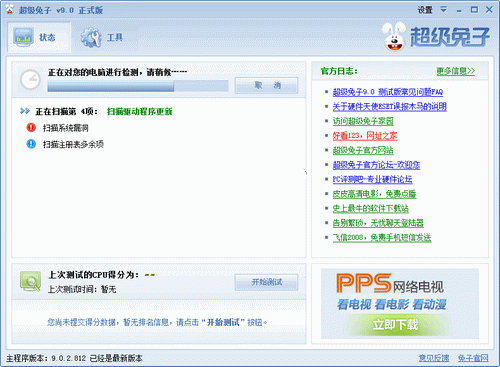Open 关于硬件天使ESET误报木马的说明 link
500x367 pixels.
pos(390,106)
